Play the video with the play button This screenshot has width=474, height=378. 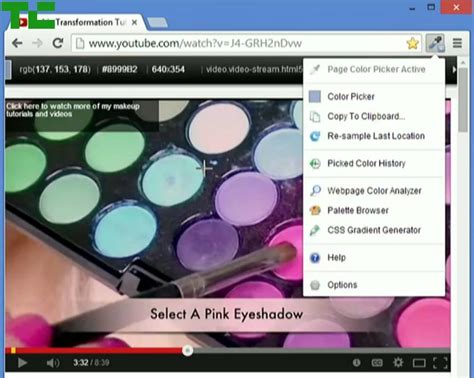click(22, 363)
